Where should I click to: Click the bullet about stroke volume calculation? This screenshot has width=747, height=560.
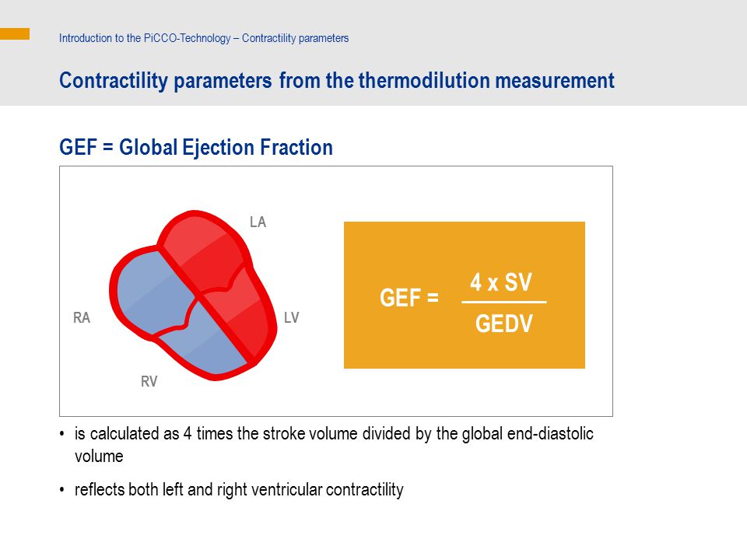pyautogui.click(x=334, y=445)
